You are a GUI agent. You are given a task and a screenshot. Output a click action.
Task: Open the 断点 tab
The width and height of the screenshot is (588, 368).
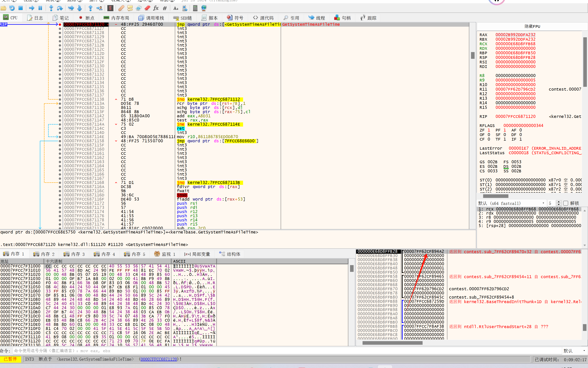(x=87, y=18)
